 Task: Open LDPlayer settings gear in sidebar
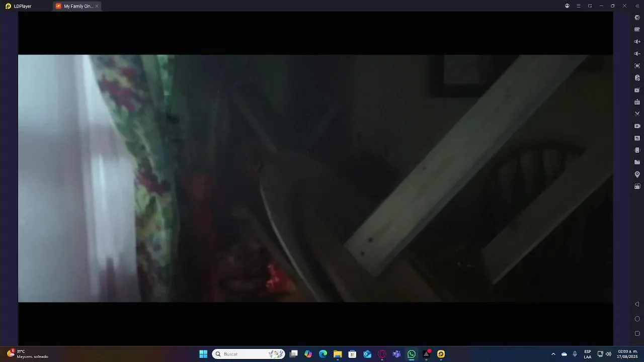[x=637, y=18]
